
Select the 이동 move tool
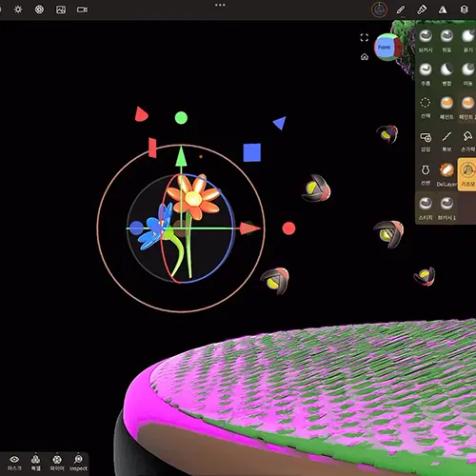467,74
